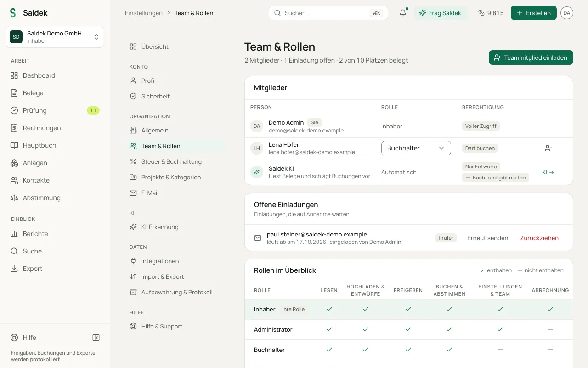Open the Export page

(55, 269)
